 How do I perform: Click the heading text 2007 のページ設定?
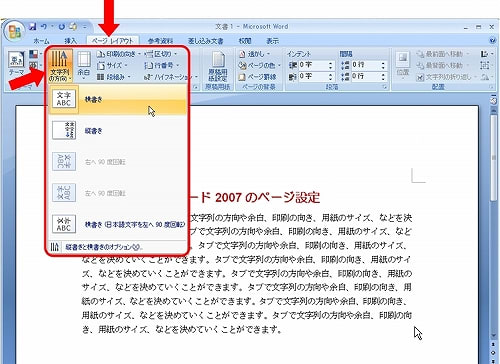coord(267,198)
